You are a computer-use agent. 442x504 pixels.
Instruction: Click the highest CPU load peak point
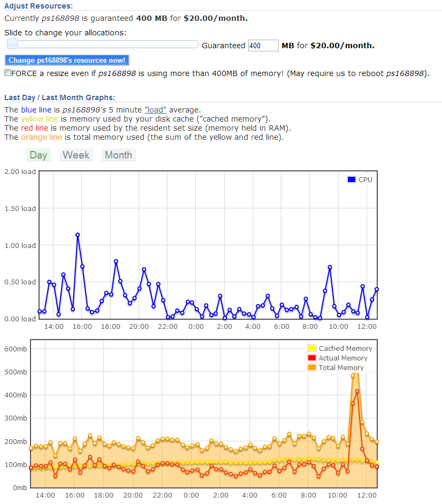(78, 235)
